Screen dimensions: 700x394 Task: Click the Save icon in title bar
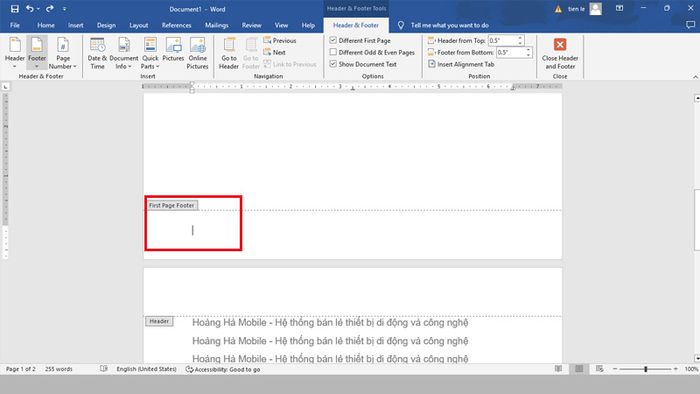tap(15, 8)
